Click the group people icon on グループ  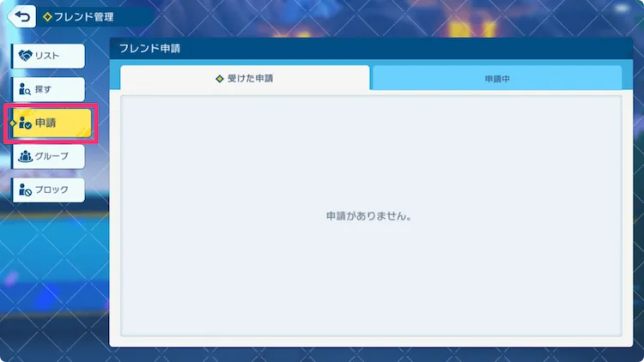point(25,156)
